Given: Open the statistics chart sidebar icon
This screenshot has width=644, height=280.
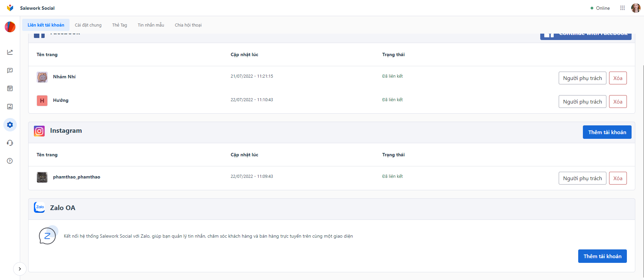Looking at the screenshot, I should tap(10, 52).
